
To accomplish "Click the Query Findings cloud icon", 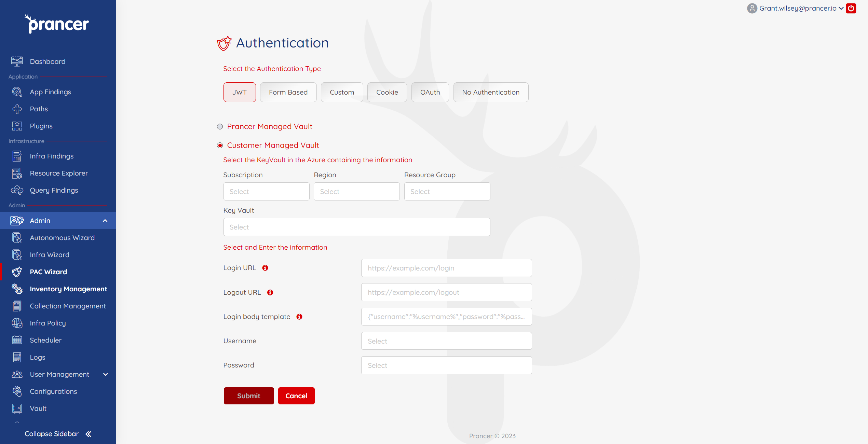I will coord(17,190).
